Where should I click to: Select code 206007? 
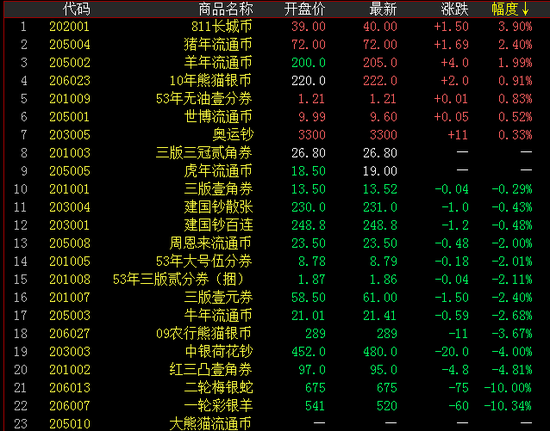coord(69,406)
